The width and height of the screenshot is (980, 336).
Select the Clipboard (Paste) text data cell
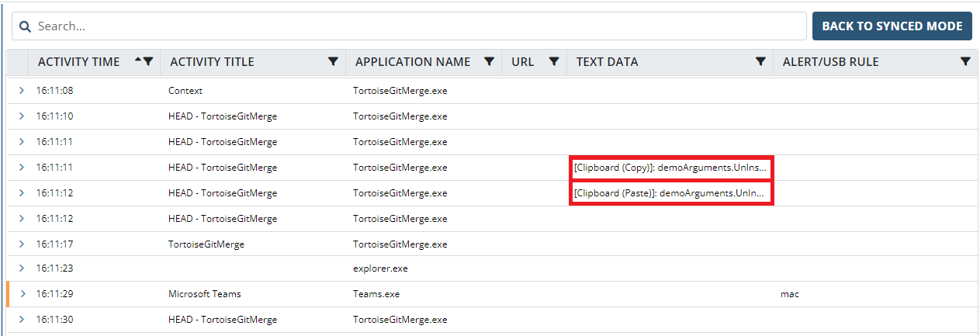671,193
